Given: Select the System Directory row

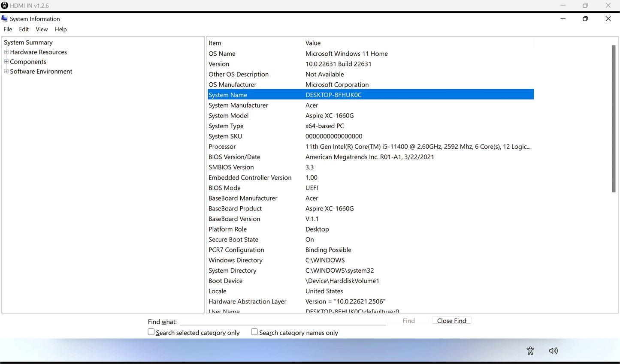Looking at the screenshot, I should click(371, 271).
